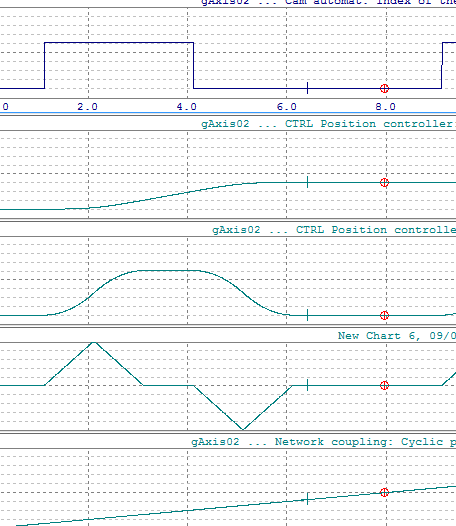Select the Network coupling chart title
Viewport: 456px width, 526px height.
(323, 442)
